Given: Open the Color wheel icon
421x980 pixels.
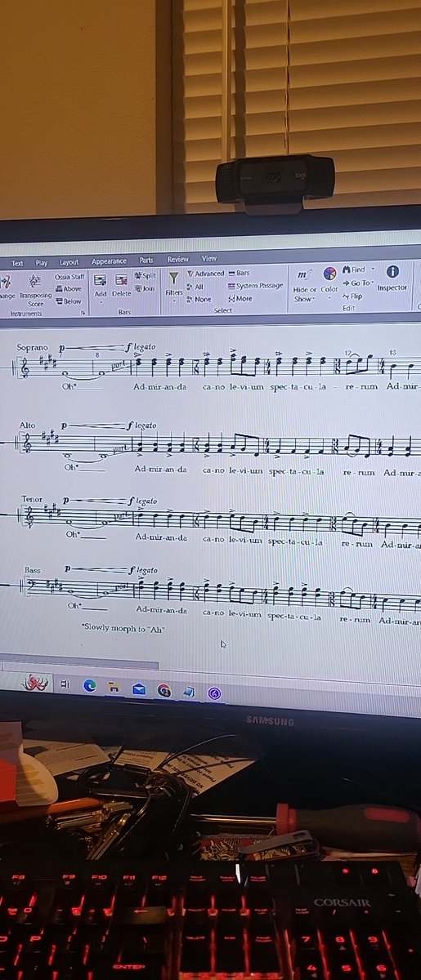Looking at the screenshot, I should pyautogui.click(x=329, y=274).
